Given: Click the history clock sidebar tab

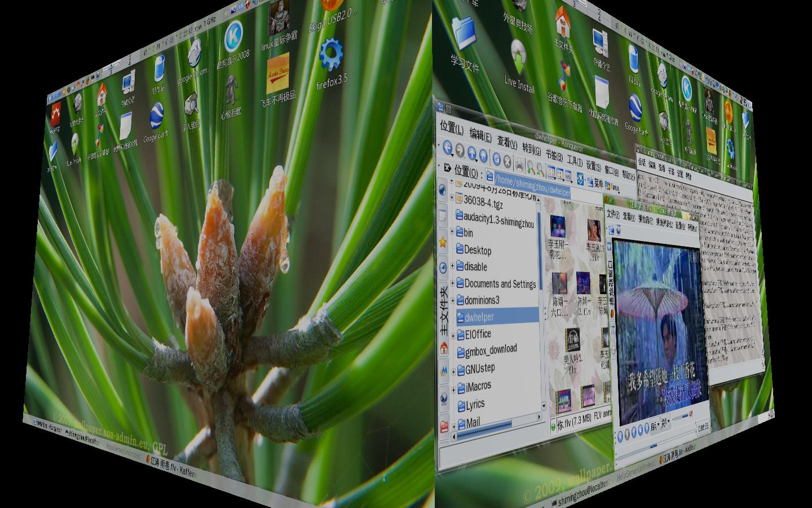Looking at the screenshot, I should (443, 268).
